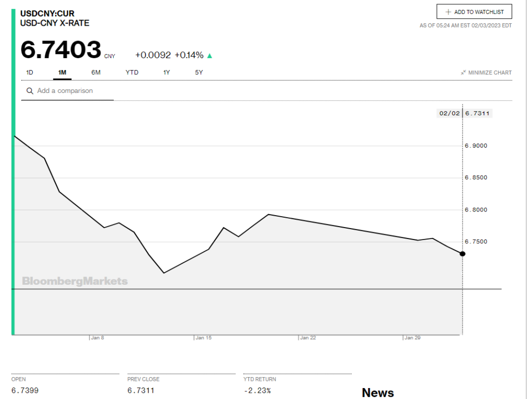Open the News section heading
532x399 pixels.
378,392
